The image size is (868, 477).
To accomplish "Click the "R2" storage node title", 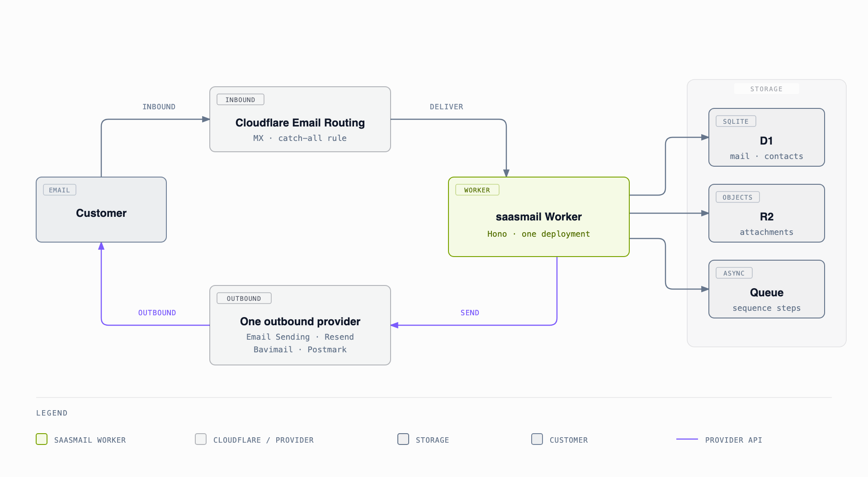I will [x=767, y=217].
